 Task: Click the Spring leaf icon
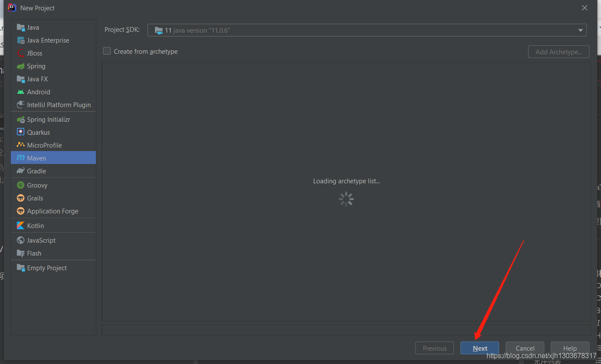tap(21, 66)
